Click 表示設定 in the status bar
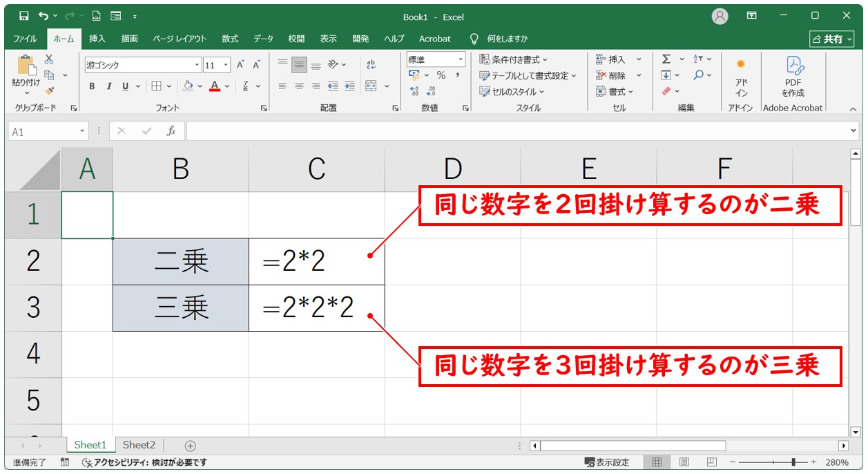868x474 pixels. click(x=607, y=462)
